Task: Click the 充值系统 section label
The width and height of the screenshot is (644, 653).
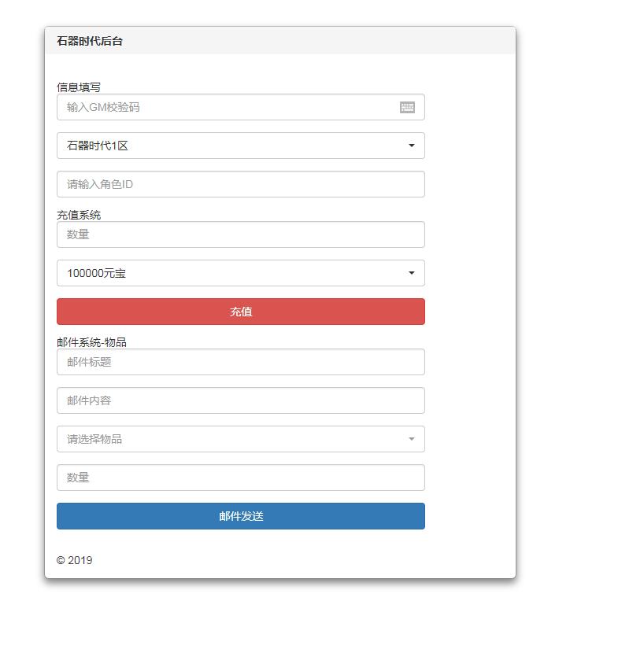Action: point(79,215)
